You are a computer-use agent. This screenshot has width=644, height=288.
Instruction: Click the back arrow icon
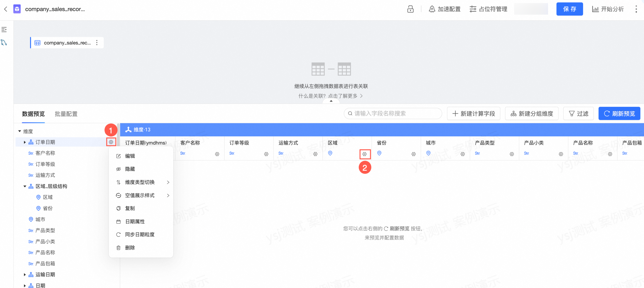coord(6,9)
